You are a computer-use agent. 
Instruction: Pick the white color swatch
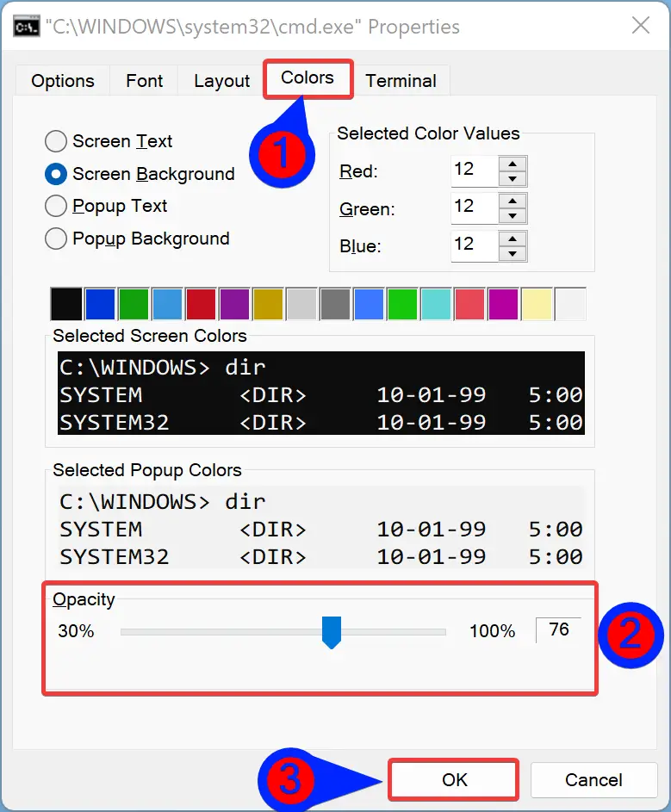click(570, 304)
